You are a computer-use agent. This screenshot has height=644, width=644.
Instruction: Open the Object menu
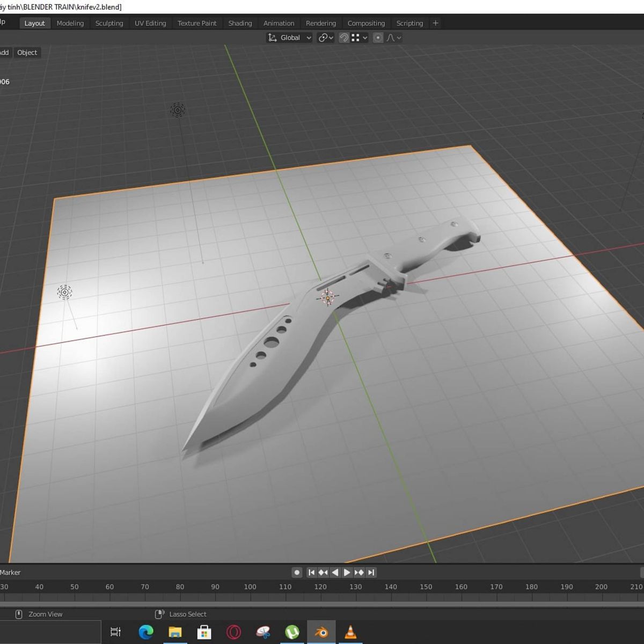(27, 53)
